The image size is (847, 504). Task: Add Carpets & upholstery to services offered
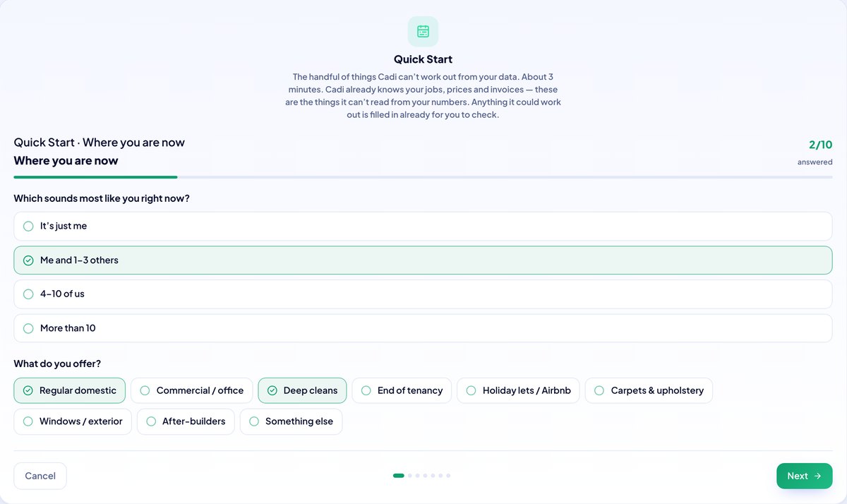coord(649,390)
